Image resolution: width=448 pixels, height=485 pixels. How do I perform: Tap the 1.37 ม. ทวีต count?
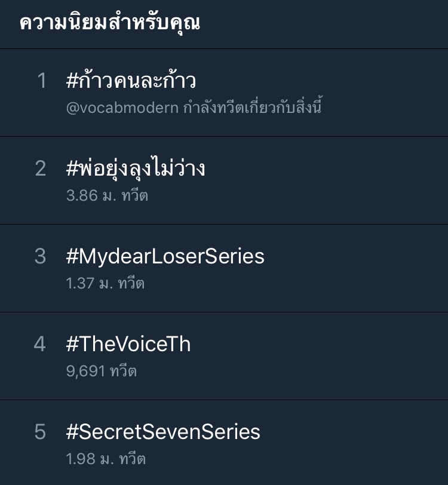(x=105, y=283)
